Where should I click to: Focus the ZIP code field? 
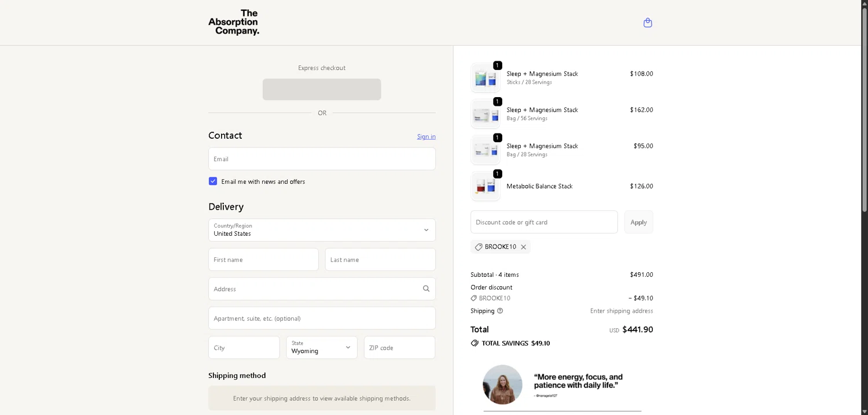[x=399, y=347]
